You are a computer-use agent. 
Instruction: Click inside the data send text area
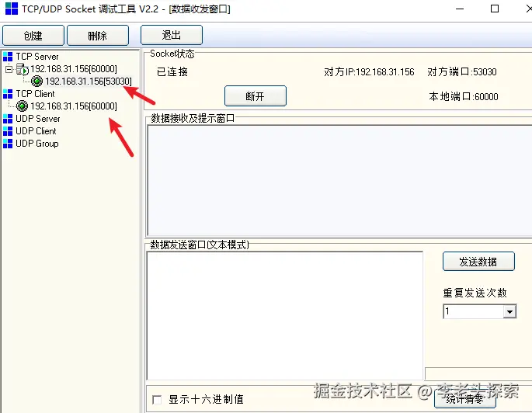(x=285, y=316)
